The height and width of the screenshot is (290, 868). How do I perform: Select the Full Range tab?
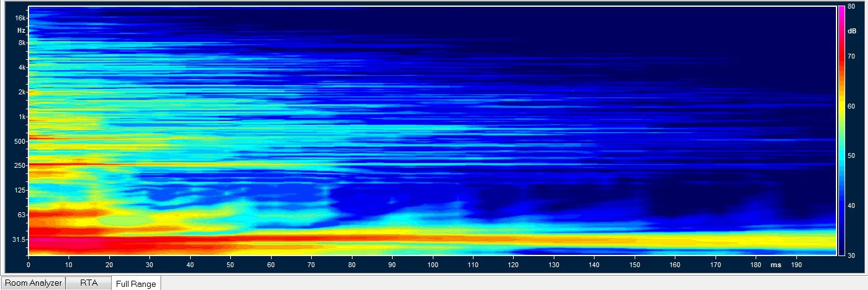[136, 284]
